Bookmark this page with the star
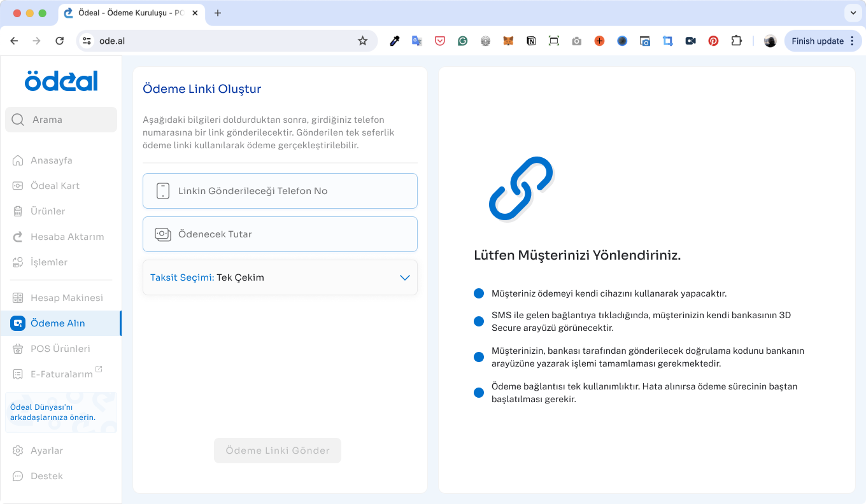The height and width of the screenshot is (504, 866). pyautogui.click(x=362, y=41)
